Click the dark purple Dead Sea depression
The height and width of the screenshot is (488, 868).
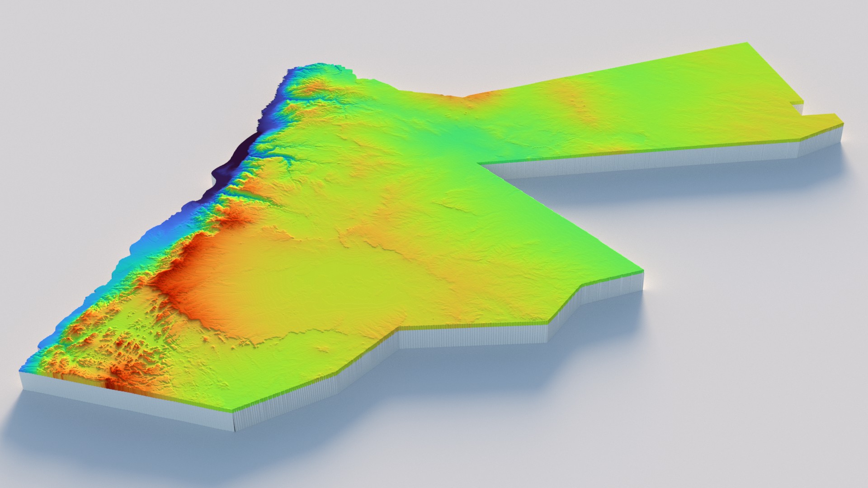pyautogui.click(x=236, y=159)
